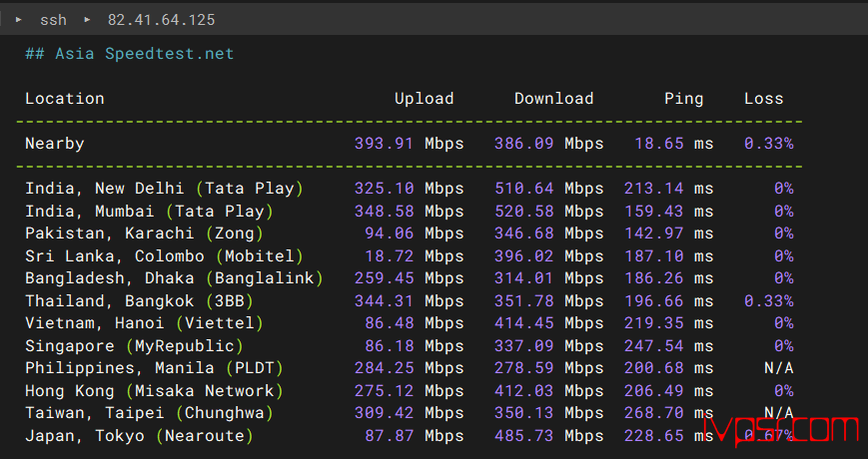This screenshot has height=459, width=868.
Task: Select Taipei upload 309.42
Action: pos(384,413)
